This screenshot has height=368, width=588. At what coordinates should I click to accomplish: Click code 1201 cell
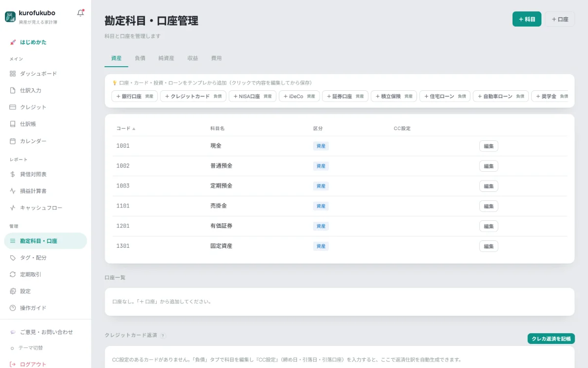click(123, 226)
